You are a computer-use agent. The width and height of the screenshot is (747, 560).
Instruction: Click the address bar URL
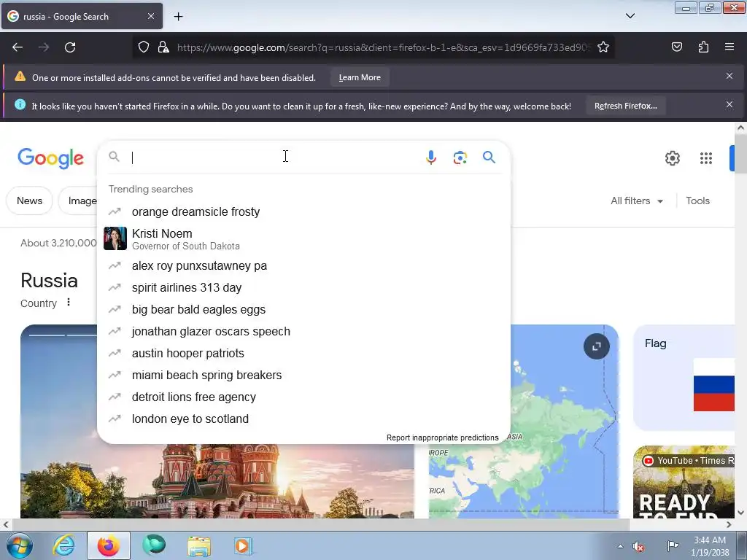(x=384, y=47)
